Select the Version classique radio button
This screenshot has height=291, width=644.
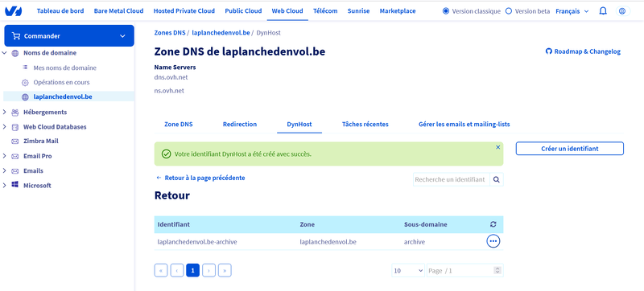click(446, 11)
